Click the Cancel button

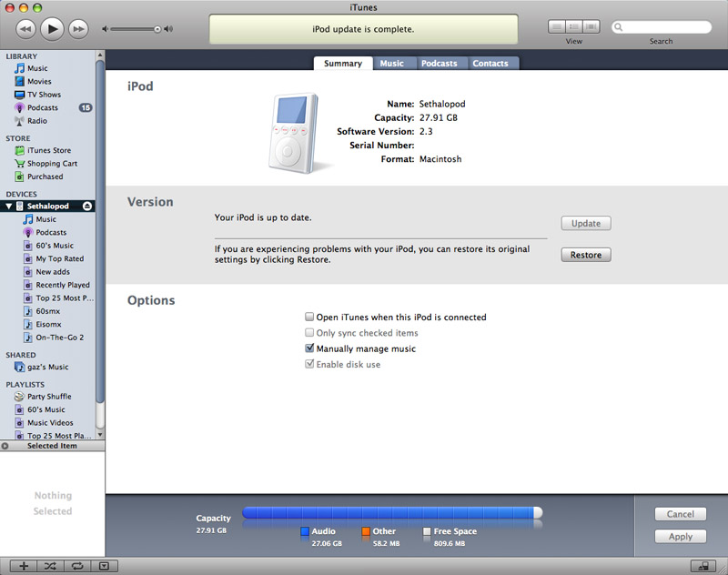(681, 514)
